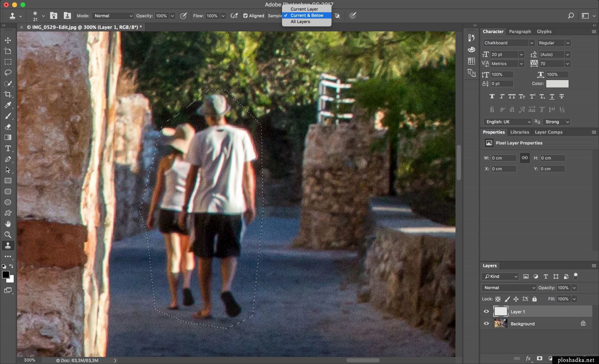Viewport: 599px width, 364px height.
Task: Expand font family Chalkboard dropdown
Action: (531, 42)
